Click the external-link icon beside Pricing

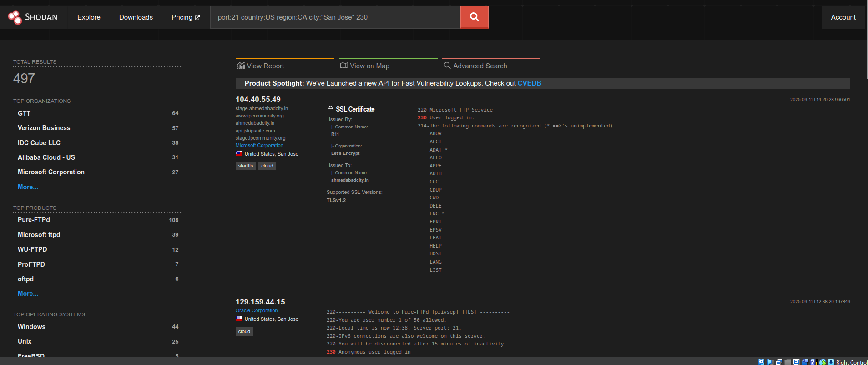(x=197, y=18)
